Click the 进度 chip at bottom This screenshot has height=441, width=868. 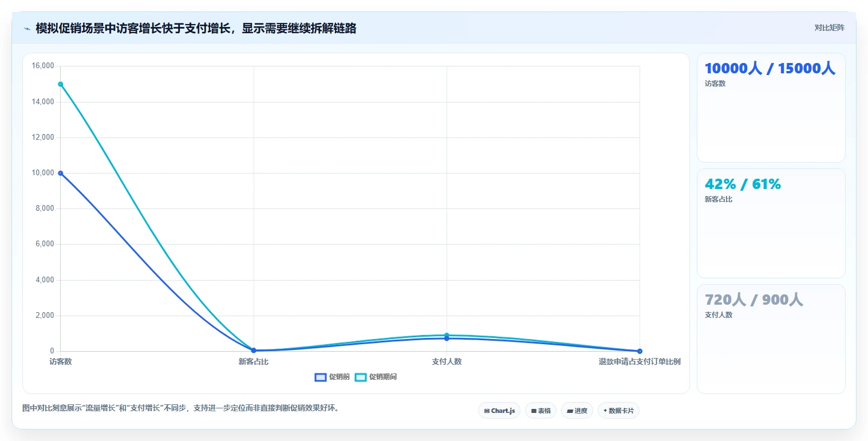(577, 411)
